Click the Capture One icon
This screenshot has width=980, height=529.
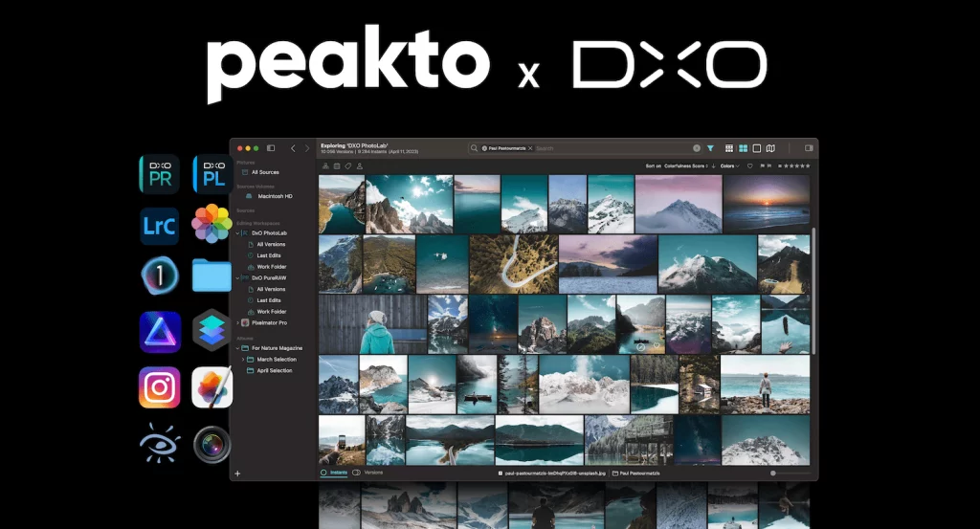coord(160,276)
